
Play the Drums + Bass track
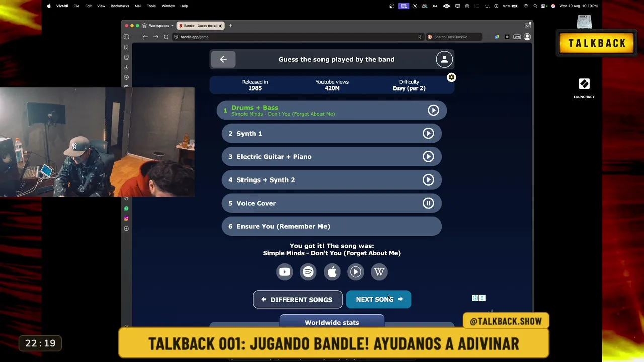click(433, 110)
